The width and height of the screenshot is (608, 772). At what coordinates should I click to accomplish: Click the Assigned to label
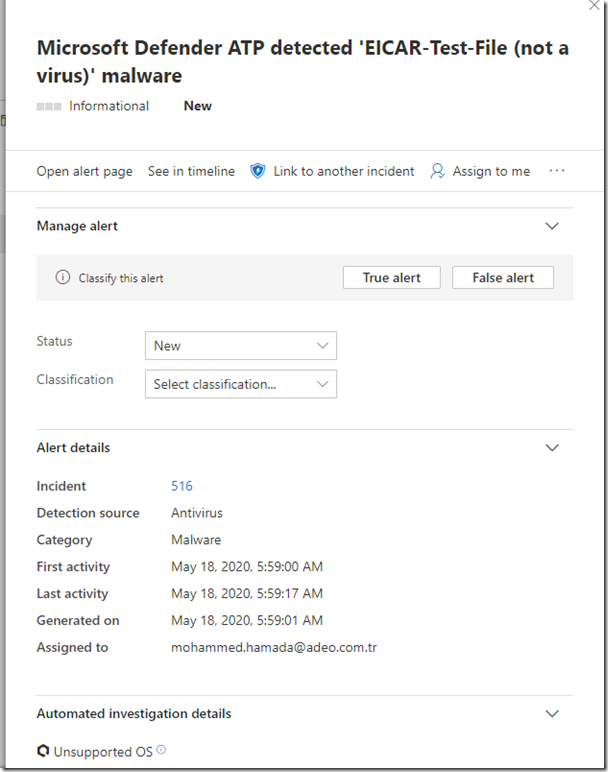[x=72, y=647]
